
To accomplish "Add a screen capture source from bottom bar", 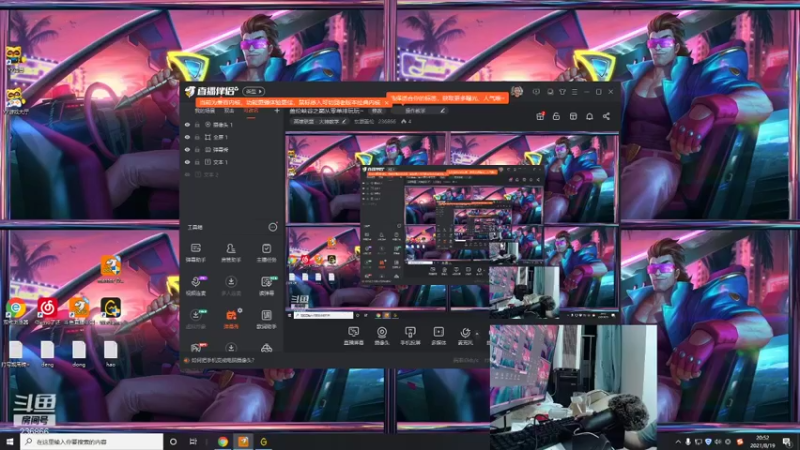I will click(354, 336).
